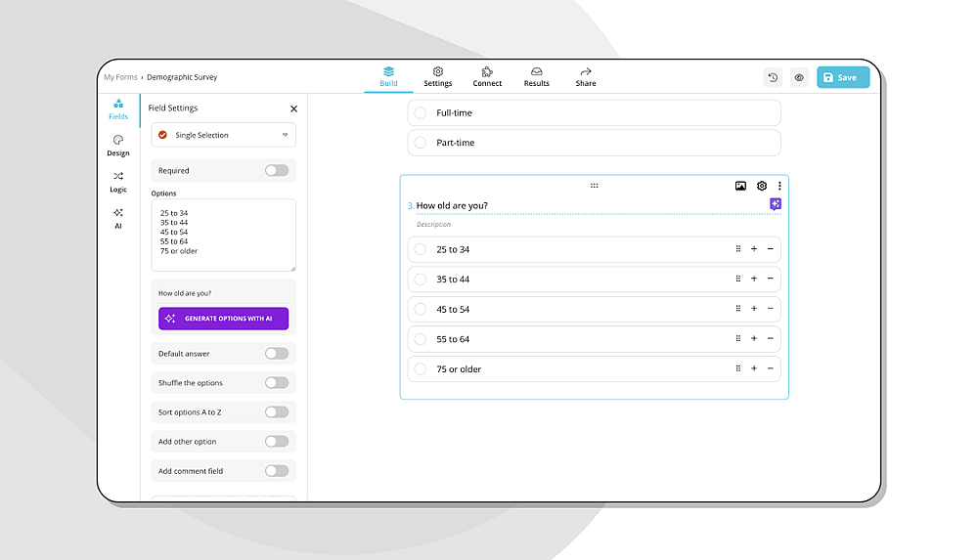Open question settings gear icon
978x560 pixels.
click(x=762, y=186)
